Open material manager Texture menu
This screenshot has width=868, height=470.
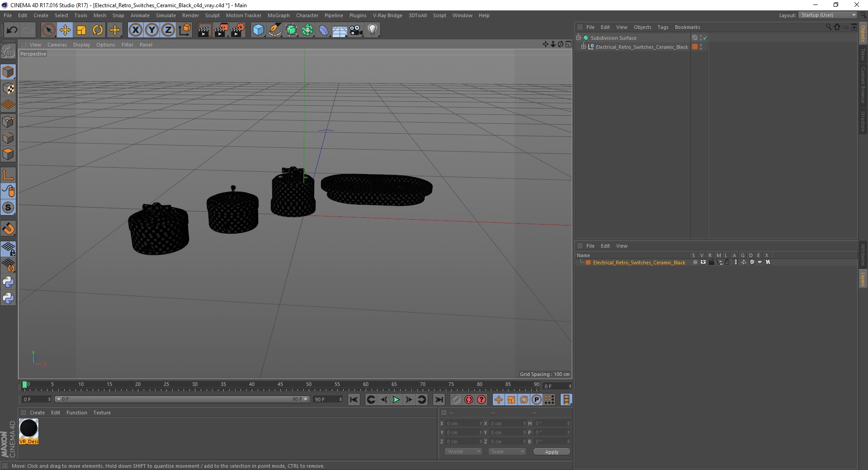click(x=102, y=413)
